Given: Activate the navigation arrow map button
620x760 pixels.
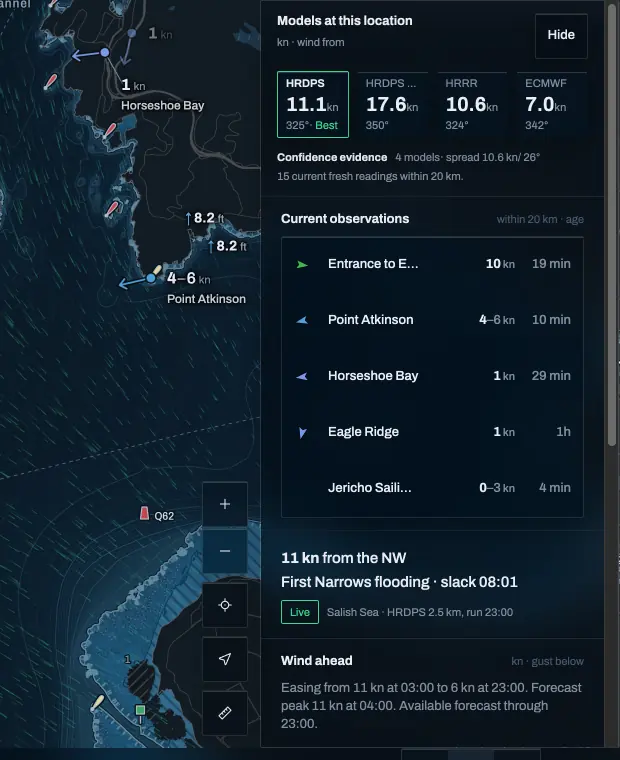Looking at the screenshot, I should [x=225, y=659].
